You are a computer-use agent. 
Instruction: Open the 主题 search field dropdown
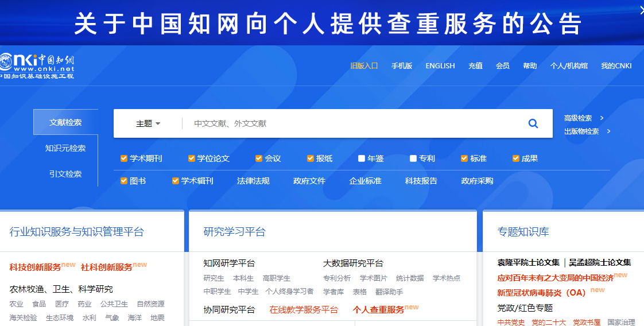tap(148, 123)
